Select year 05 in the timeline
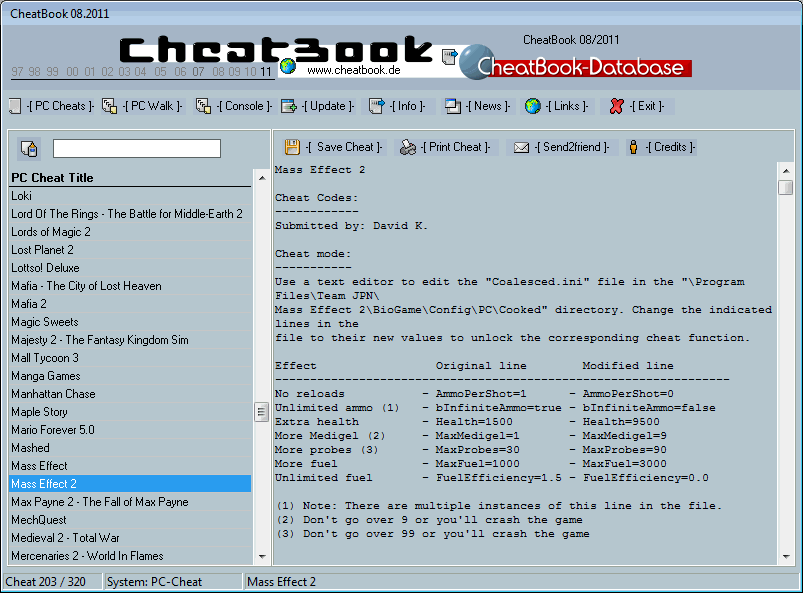 [160, 72]
